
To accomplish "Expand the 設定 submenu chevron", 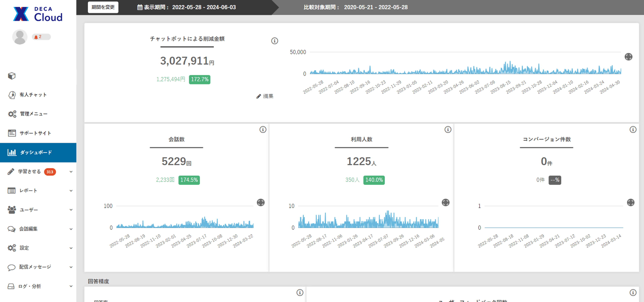I will click(71, 248).
